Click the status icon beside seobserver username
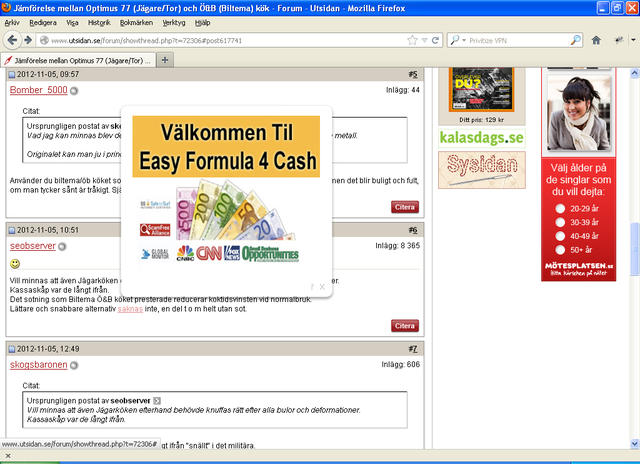The width and height of the screenshot is (640, 464). tap(62, 246)
